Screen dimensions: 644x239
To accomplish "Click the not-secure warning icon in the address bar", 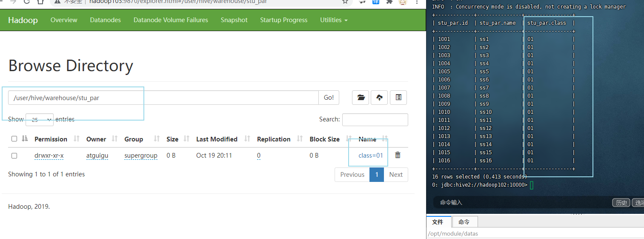I will (x=57, y=1).
